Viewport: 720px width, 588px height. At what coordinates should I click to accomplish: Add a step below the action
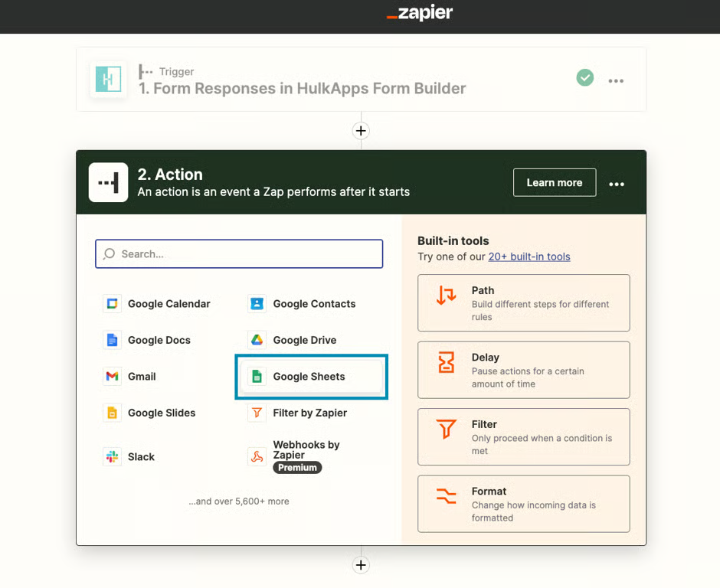click(x=361, y=565)
